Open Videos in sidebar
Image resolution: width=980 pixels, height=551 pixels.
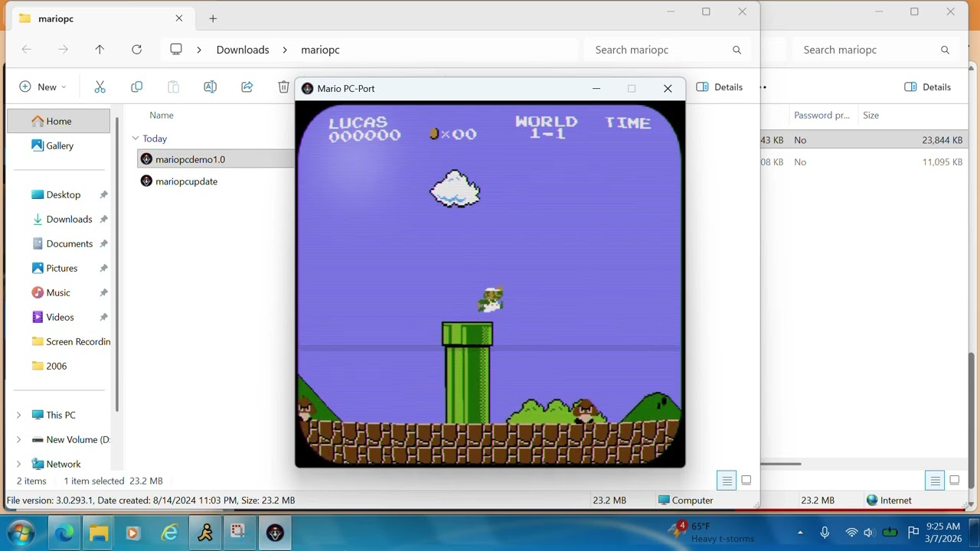60,317
